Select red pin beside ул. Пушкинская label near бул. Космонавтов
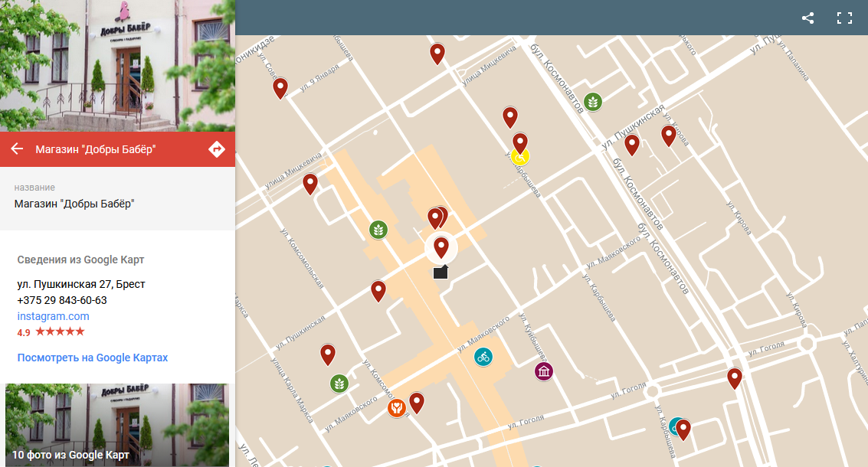The width and height of the screenshot is (868, 467). pos(631,145)
